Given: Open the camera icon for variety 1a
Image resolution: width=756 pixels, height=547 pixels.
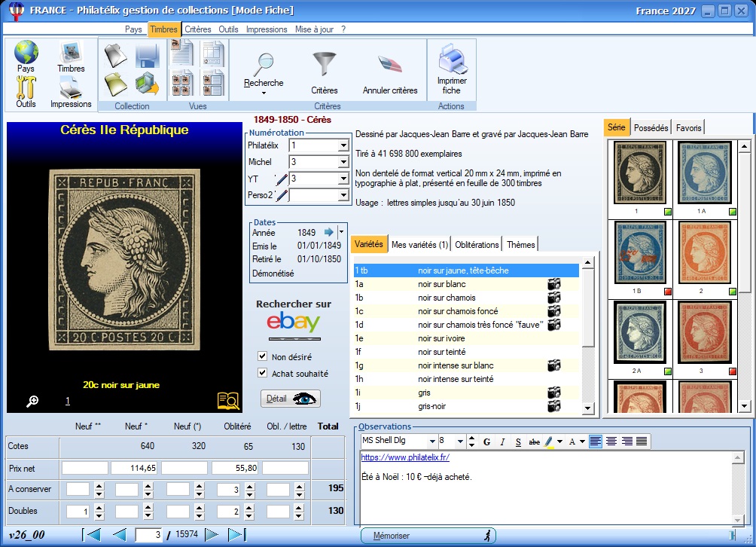Looking at the screenshot, I should [554, 284].
